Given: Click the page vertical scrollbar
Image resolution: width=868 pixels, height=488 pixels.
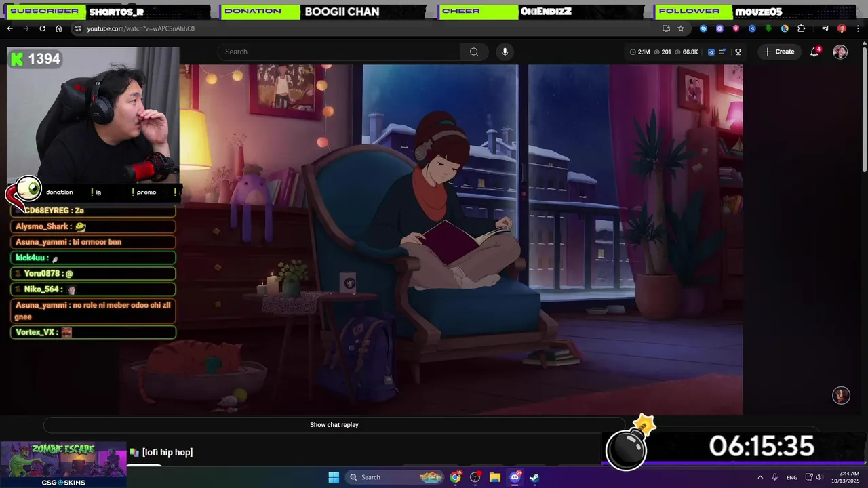Looking at the screenshot, I should point(864,108).
